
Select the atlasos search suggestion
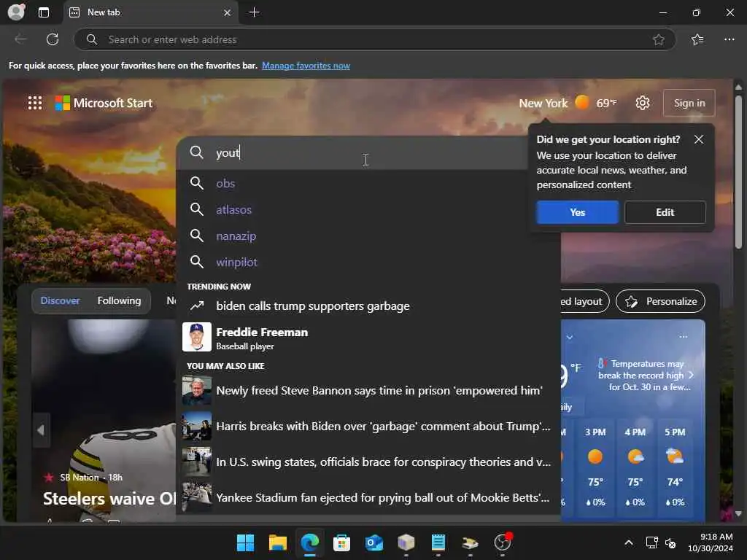coord(368,209)
